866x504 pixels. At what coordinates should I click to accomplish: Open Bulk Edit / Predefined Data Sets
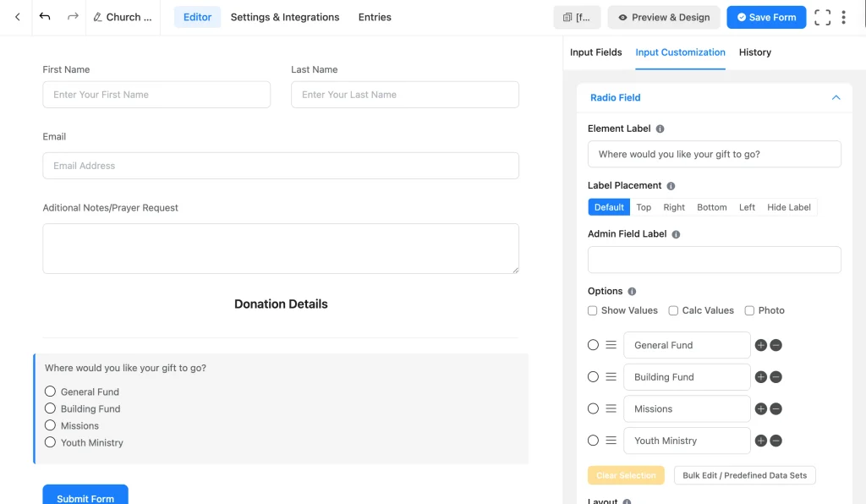[744, 475]
